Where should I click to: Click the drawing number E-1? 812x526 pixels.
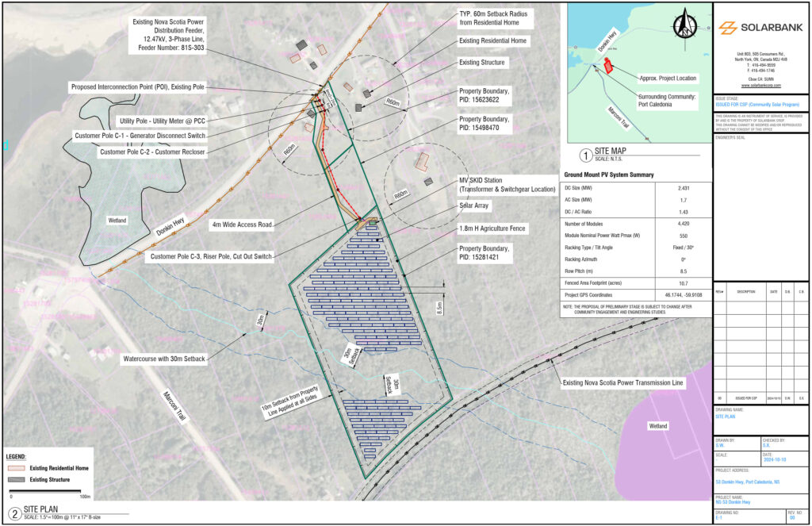pos(718,518)
